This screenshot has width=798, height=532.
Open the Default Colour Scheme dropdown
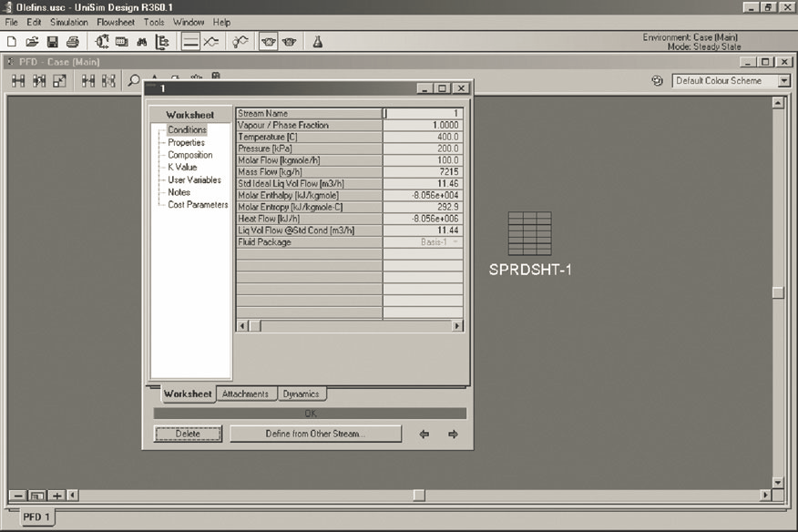coord(783,81)
